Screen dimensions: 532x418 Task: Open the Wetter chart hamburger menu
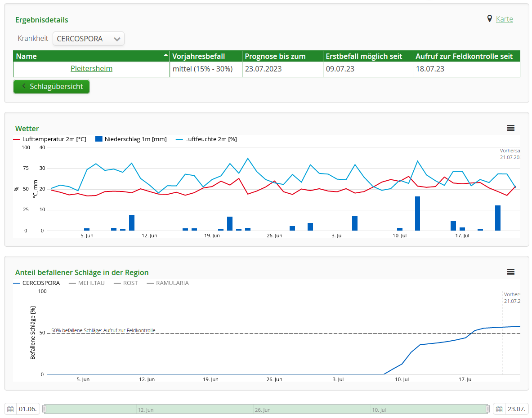510,128
